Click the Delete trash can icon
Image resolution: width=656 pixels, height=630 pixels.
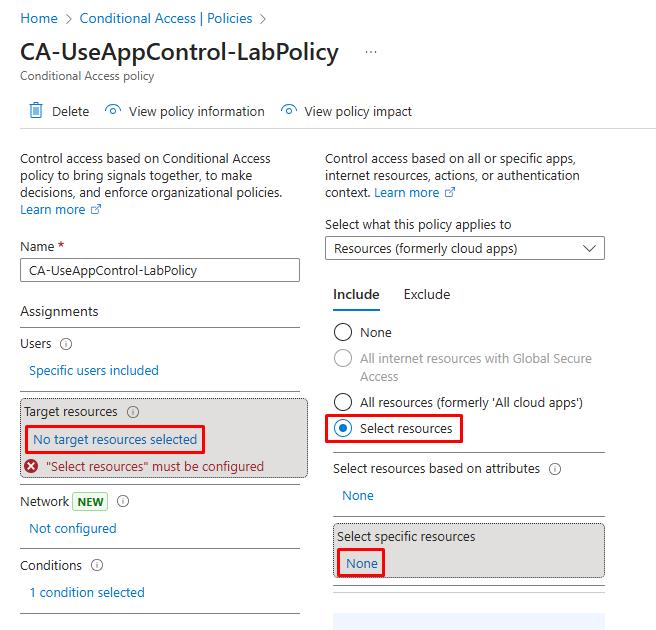[x=36, y=111]
